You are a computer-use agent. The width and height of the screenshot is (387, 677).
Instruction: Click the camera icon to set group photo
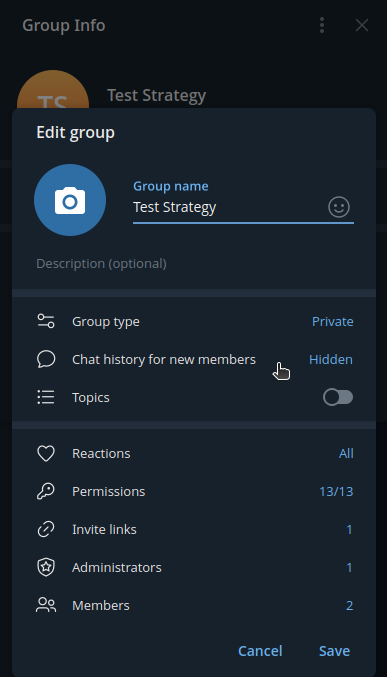[x=70, y=200]
